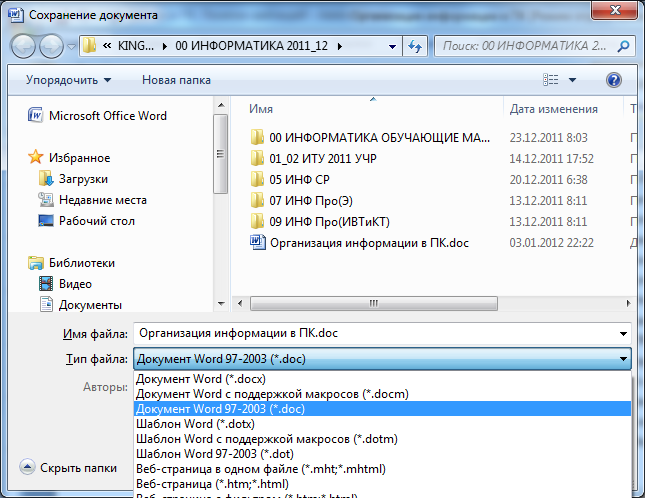Image resolution: width=645 pixels, height=498 pixels.
Task: Click the navigation pane vertical scrollbar thumb
Action: pyautogui.click(x=221, y=154)
